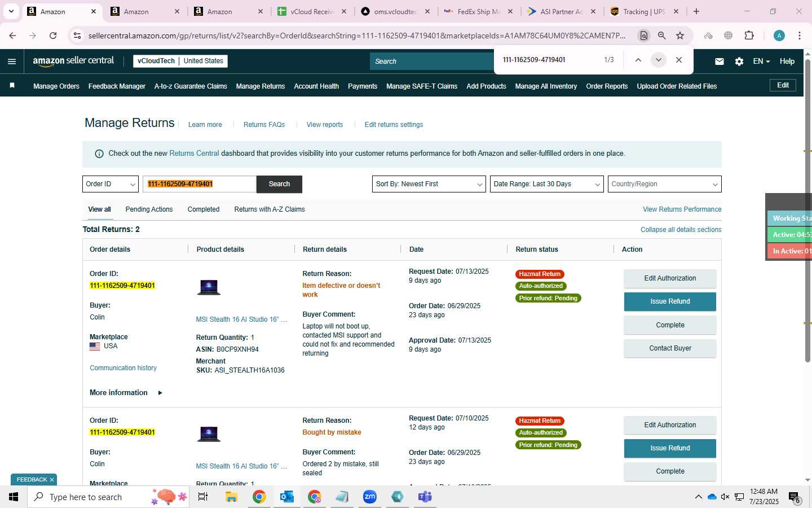
Task: Open Manage Orders in navigation bar
Action: [x=56, y=86]
